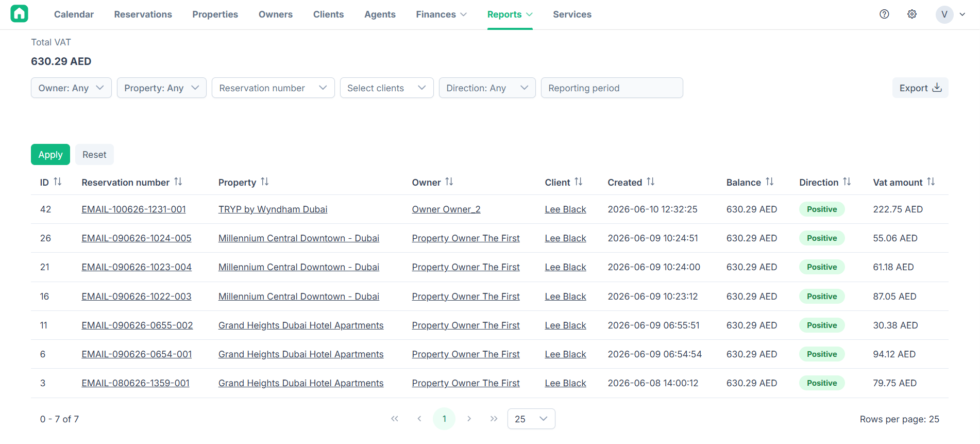This screenshot has width=980, height=444.
Task: Sort by Reservation number column arrows
Action: pyautogui.click(x=178, y=182)
